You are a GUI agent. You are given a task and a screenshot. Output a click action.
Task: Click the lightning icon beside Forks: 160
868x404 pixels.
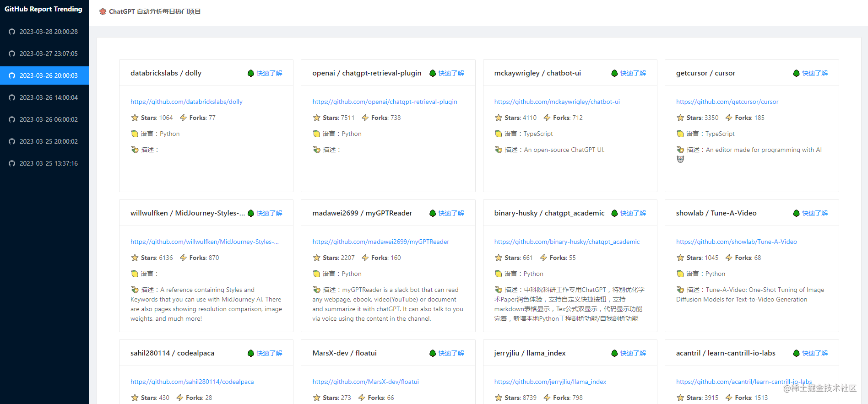pyautogui.click(x=365, y=258)
